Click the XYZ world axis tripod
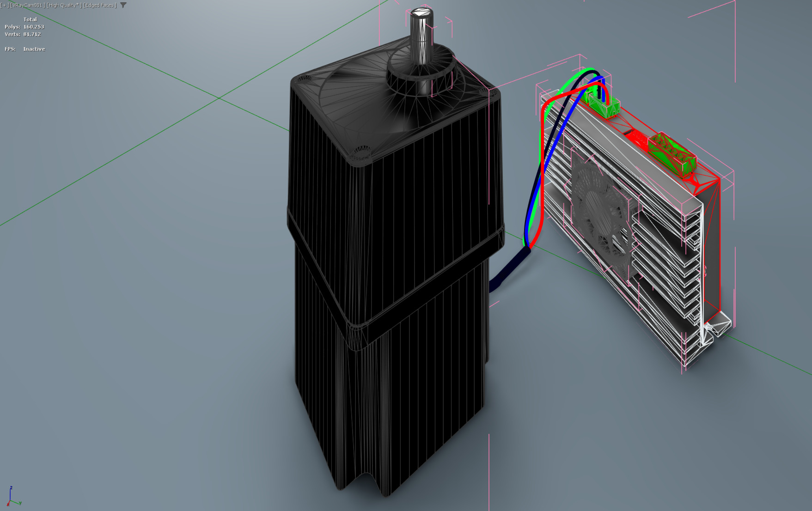 13,497
